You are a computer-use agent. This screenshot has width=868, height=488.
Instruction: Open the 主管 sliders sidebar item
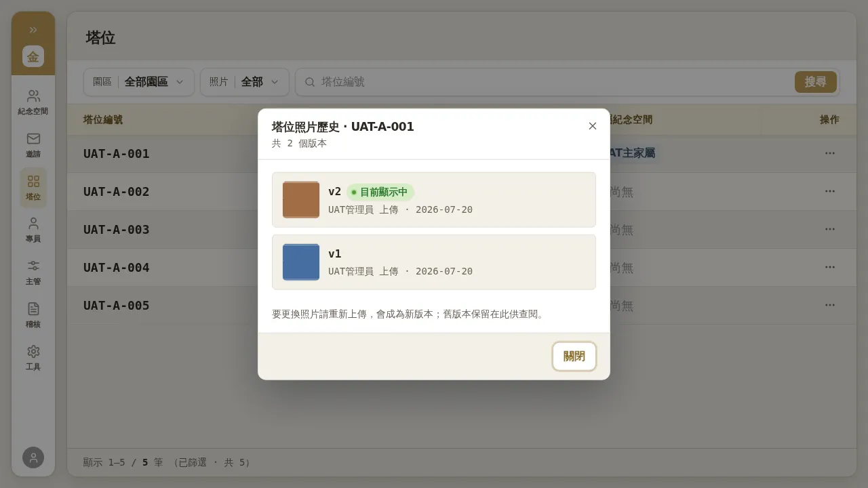coord(33,272)
